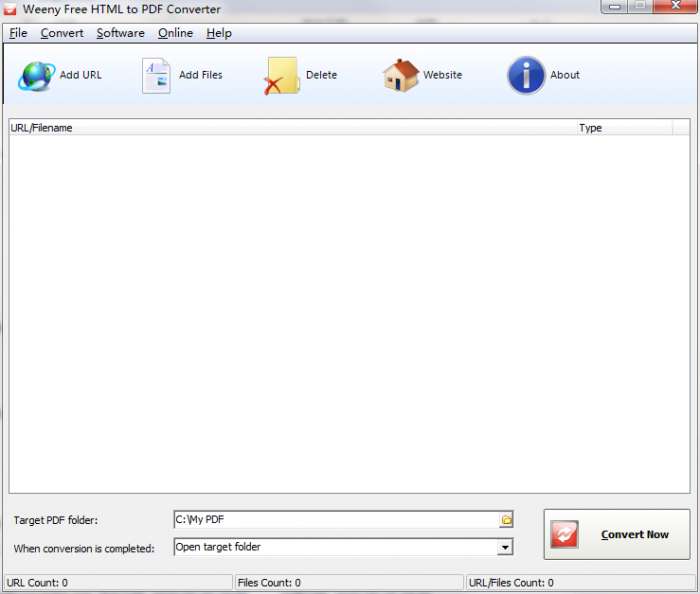This screenshot has width=700, height=594.
Task: Select the 'Open target folder' combo box
Action: click(x=343, y=547)
